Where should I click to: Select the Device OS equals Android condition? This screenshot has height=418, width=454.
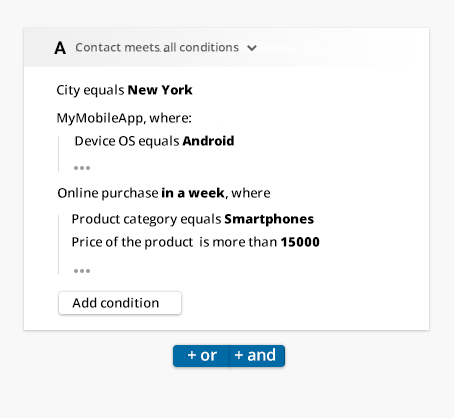pyautogui.click(x=154, y=141)
